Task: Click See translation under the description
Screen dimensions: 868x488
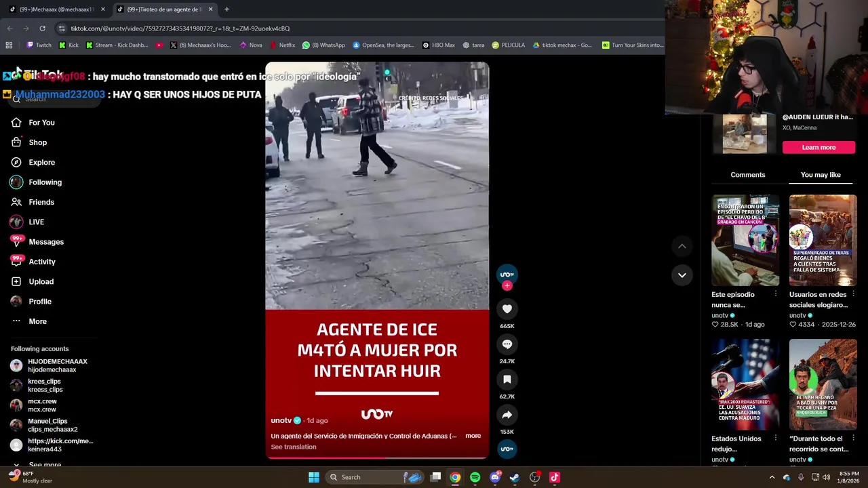Action: point(294,447)
